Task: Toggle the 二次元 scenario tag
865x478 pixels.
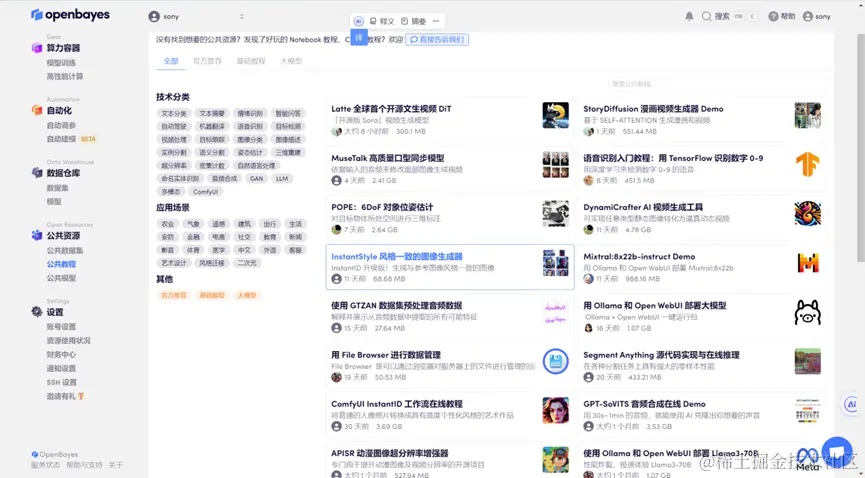Action: [x=247, y=263]
